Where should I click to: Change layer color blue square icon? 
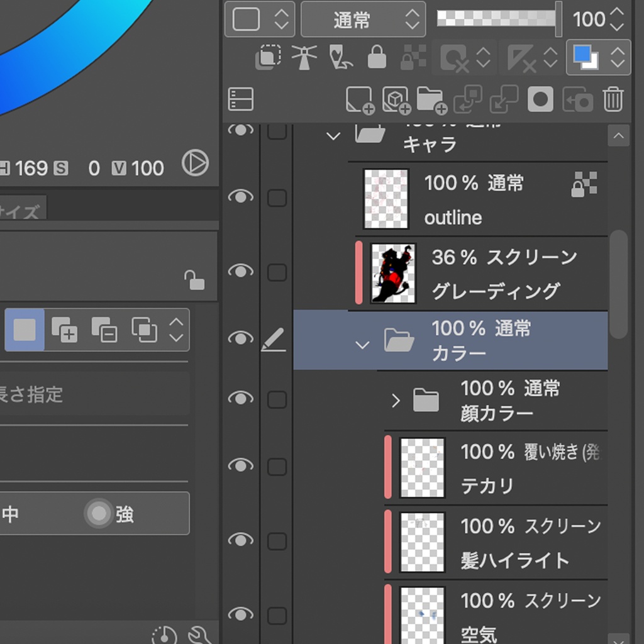[586, 57]
